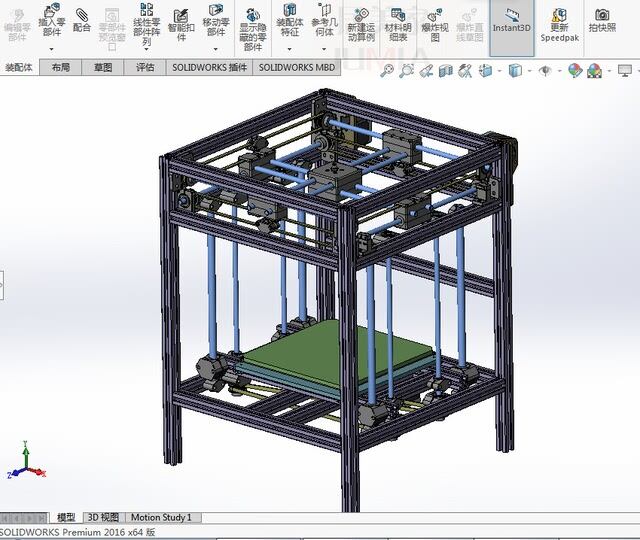The height and width of the screenshot is (540, 640).
Task: Open the Edit Appearance color sphere
Action: [575, 71]
